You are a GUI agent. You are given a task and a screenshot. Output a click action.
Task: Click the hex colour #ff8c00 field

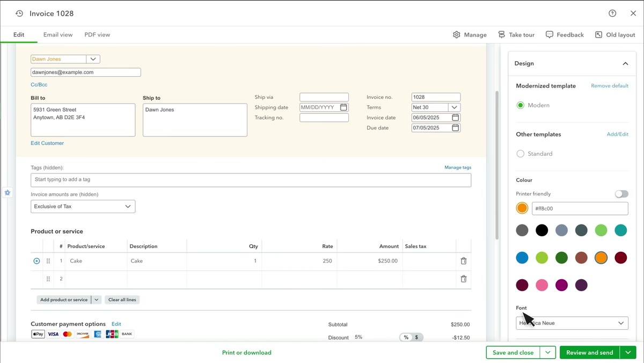click(580, 208)
